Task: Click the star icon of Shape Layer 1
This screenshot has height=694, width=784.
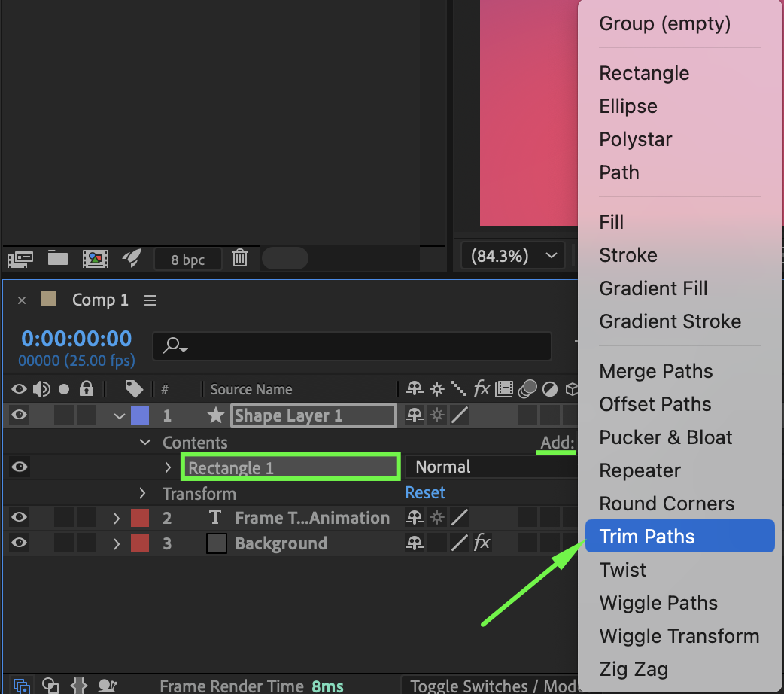Action: click(x=217, y=415)
